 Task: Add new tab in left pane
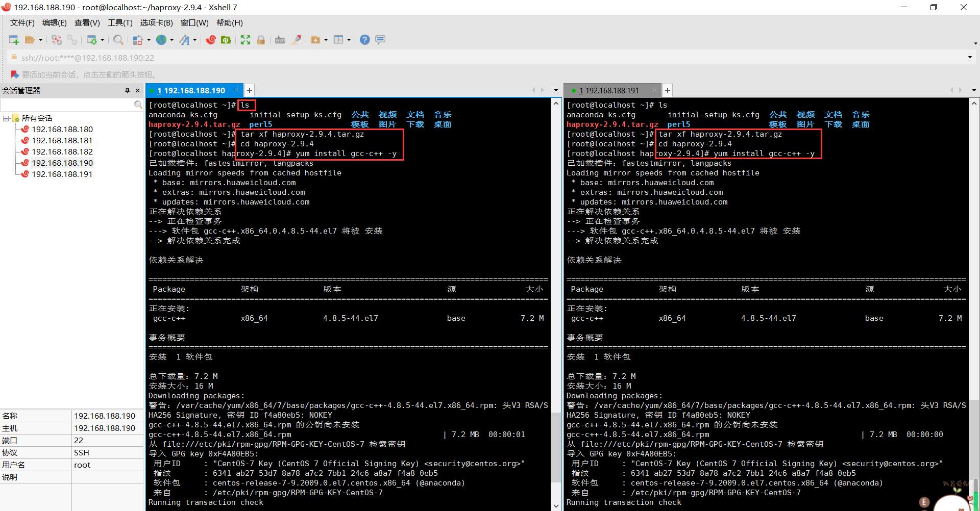[250, 90]
